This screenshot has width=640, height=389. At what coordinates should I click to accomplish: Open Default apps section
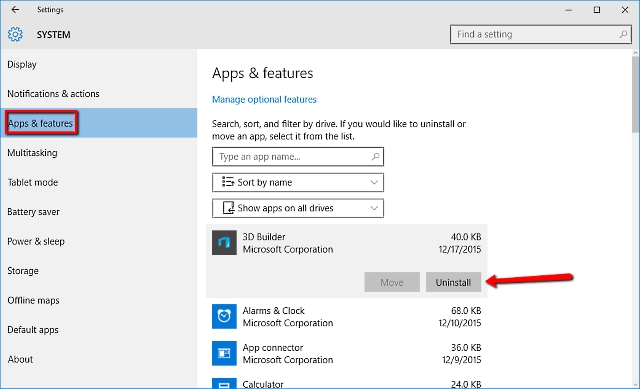coord(33,330)
